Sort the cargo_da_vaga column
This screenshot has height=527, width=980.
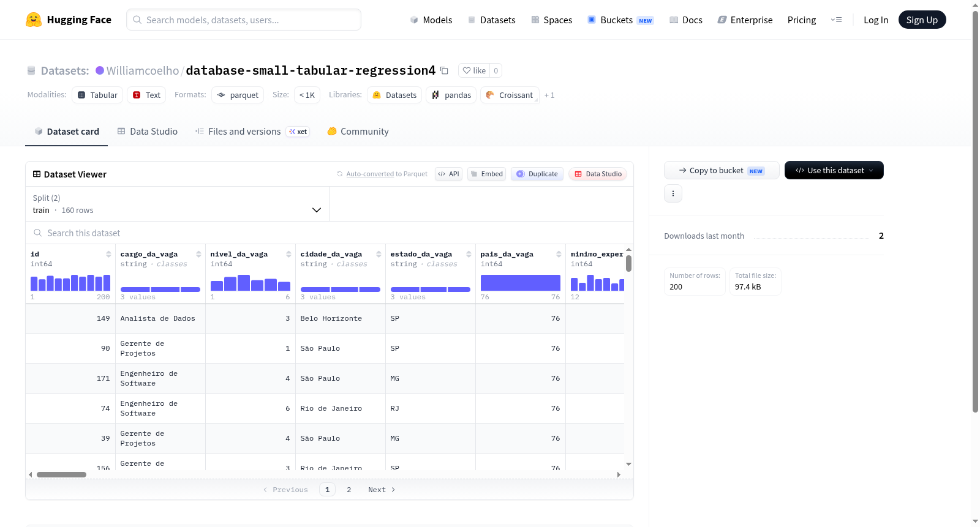coord(198,254)
